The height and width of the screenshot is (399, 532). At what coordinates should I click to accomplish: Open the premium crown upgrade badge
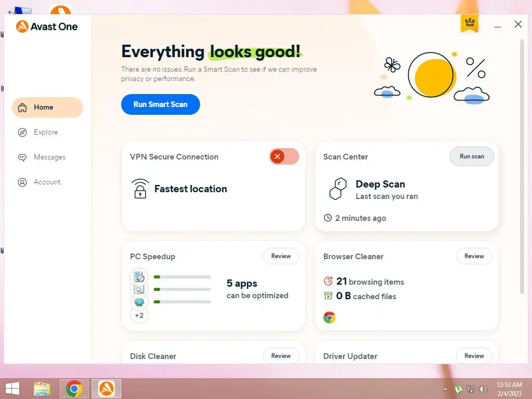(470, 23)
